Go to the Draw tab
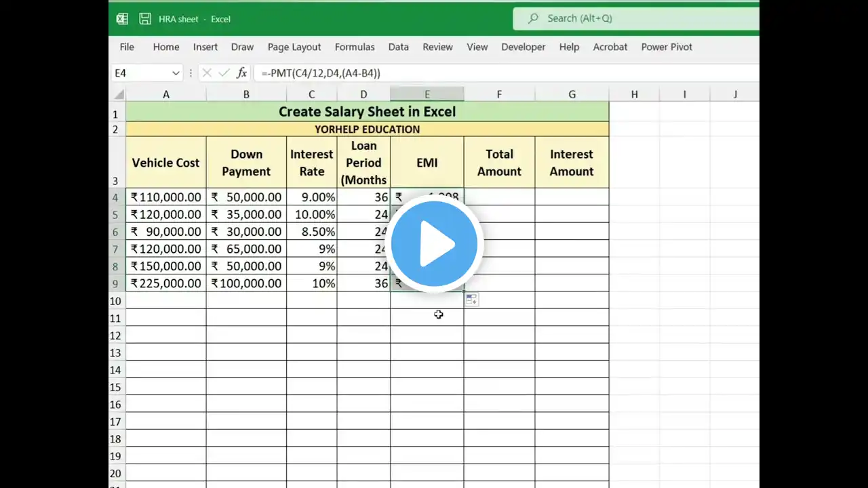Screen dimensions: 868x488 (x=242, y=47)
